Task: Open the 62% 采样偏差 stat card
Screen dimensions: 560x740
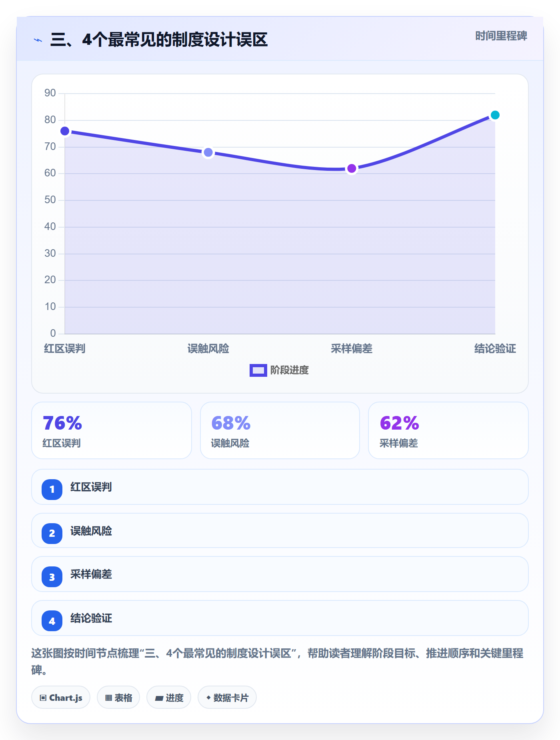Action: pyautogui.click(x=448, y=430)
